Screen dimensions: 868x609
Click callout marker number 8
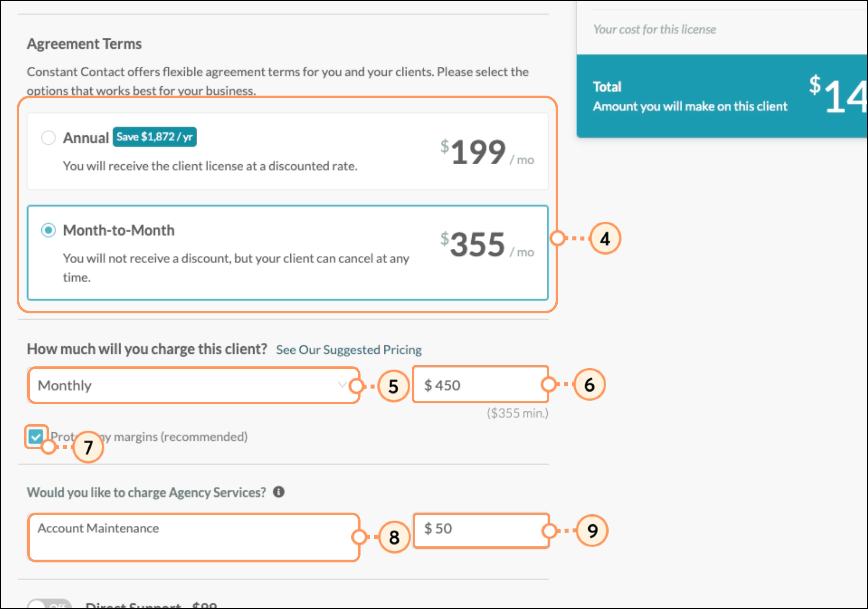click(x=394, y=537)
